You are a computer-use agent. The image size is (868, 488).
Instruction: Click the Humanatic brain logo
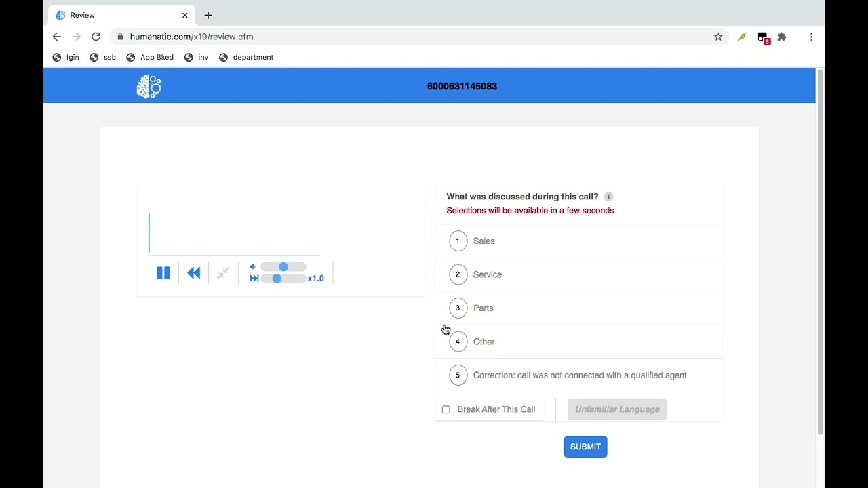(149, 87)
